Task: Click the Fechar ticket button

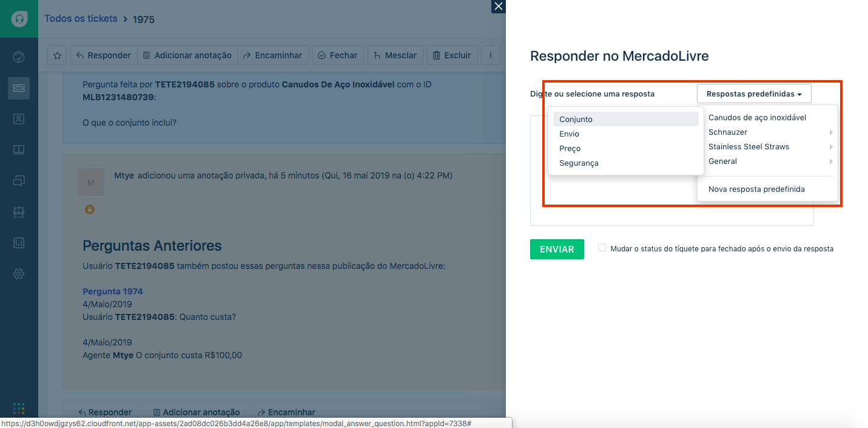Action: point(338,55)
